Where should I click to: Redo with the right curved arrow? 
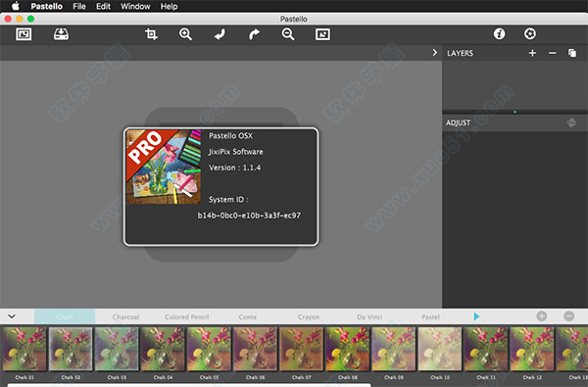[254, 34]
